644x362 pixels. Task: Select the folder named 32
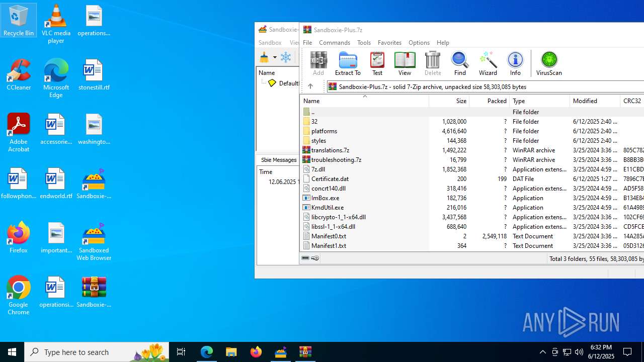point(472,121)
